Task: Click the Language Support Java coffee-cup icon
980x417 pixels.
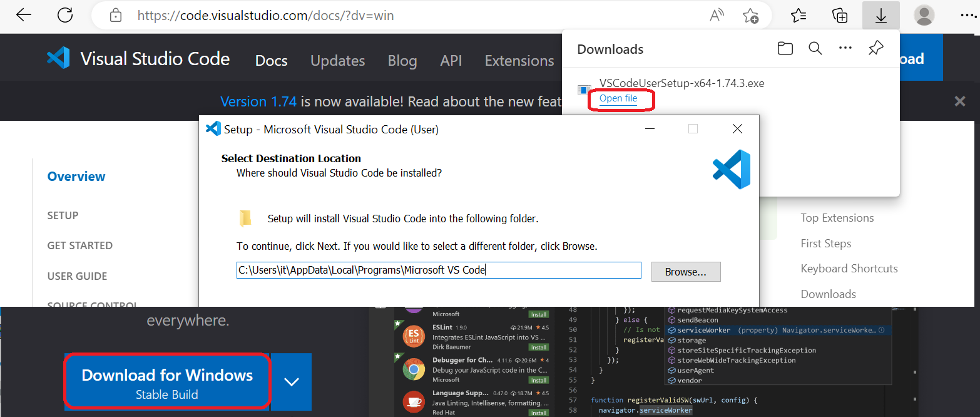Action: point(414,401)
